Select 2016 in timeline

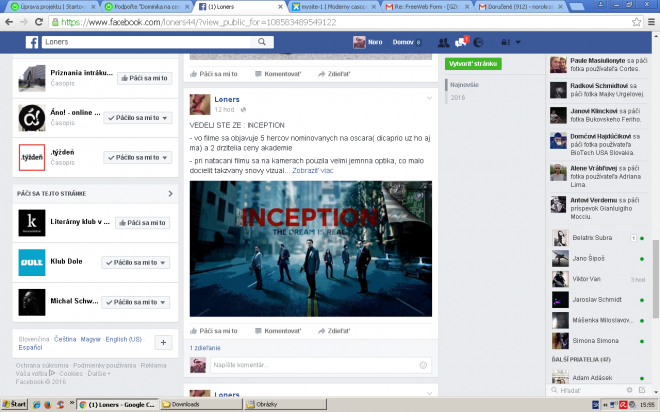[458, 98]
